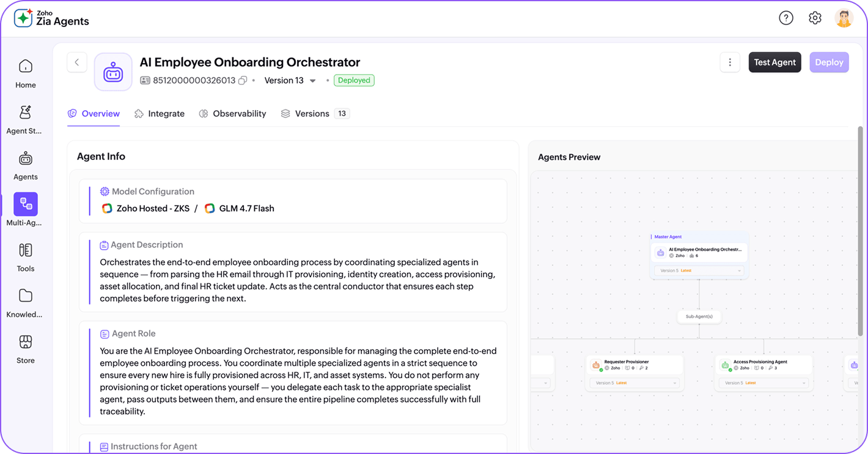This screenshot has height=454, width=868.
Task: Click the Access Provisioning Agent green robot icon
Action: [x=725, y=365]
